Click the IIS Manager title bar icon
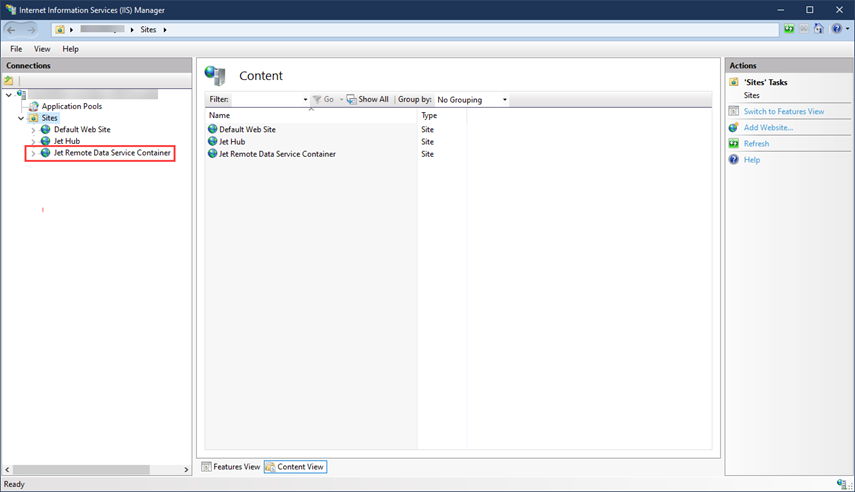The image size is (855, 492). 11,10
